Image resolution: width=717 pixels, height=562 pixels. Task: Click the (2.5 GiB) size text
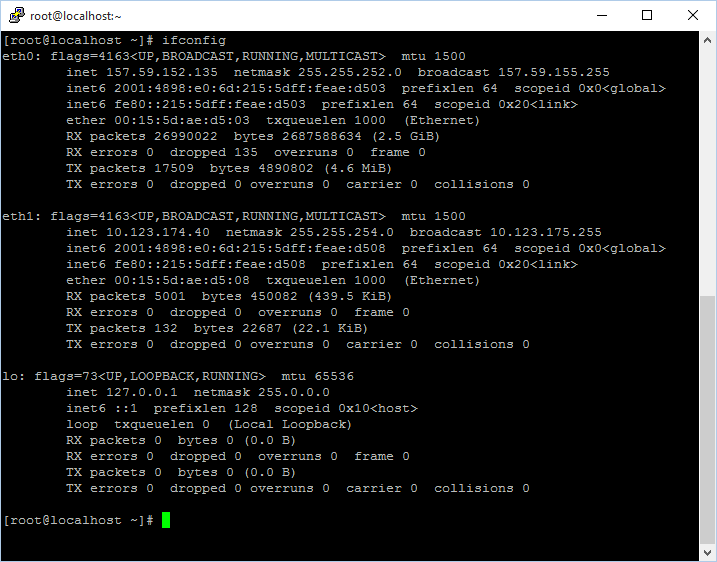(404, 136)
